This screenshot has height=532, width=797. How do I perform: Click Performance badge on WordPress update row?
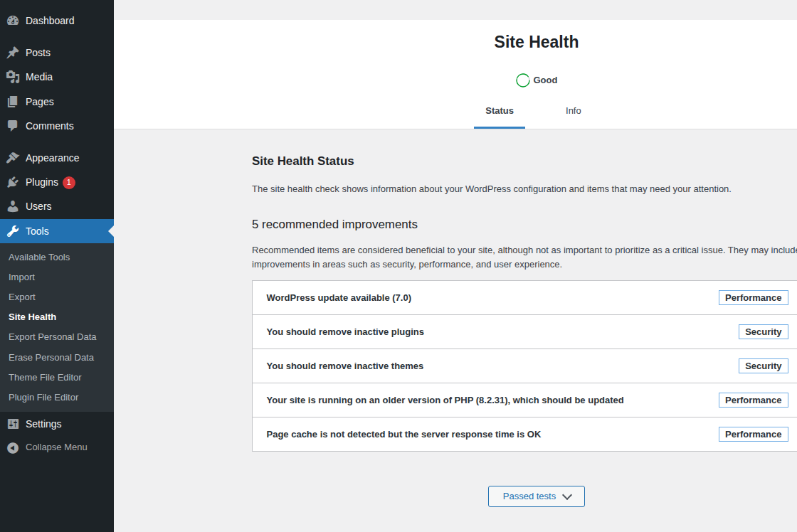click(754, 298)
